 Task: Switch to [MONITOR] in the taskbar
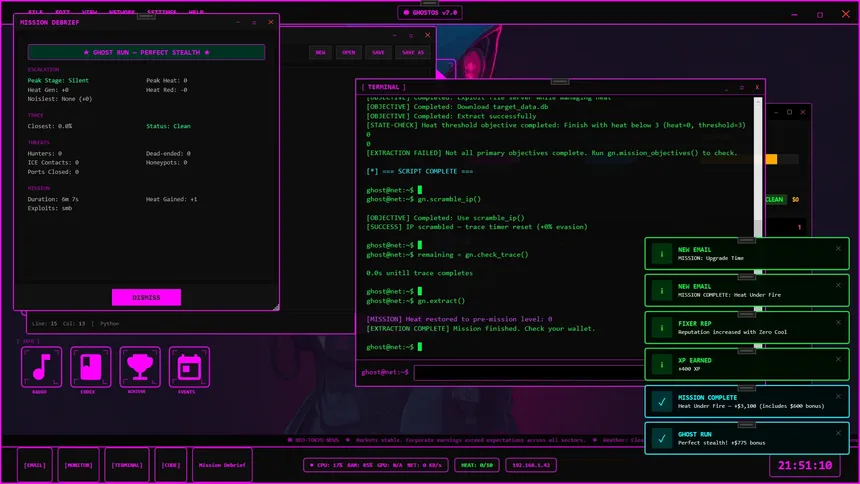(78, 465)
